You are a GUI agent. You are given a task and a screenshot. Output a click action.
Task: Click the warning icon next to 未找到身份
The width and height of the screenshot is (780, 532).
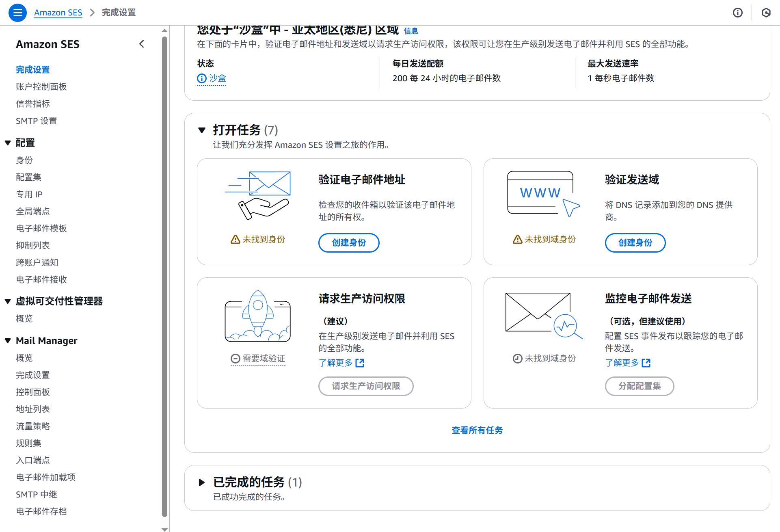point(235,240)
